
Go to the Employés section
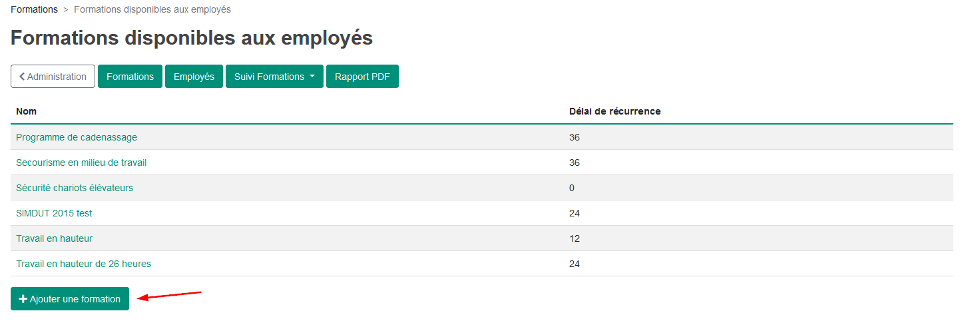tap(194, 77)
